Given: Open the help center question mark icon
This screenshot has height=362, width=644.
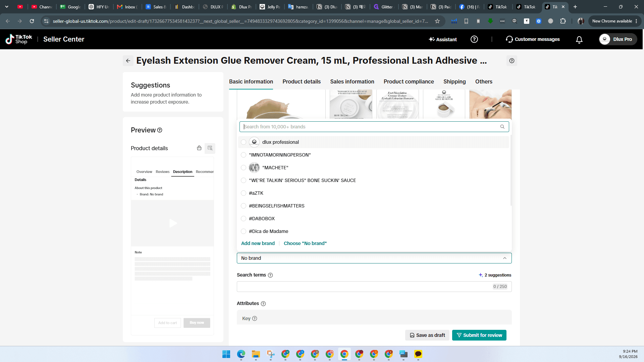Looking at the screenshot, I should (x=474, y=39).
